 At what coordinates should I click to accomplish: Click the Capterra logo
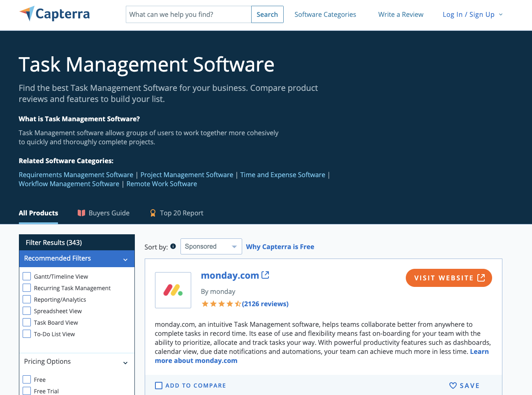coord(54,14)
